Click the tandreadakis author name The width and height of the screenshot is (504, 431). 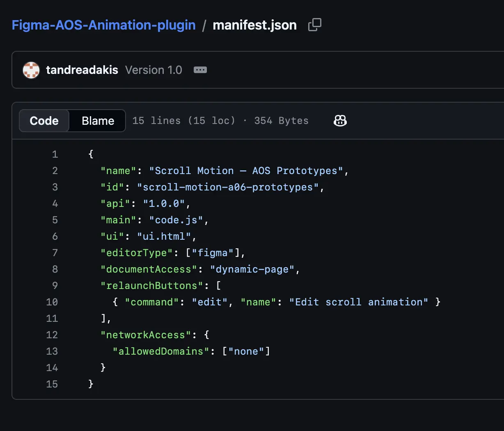click(x=82, y=70)
